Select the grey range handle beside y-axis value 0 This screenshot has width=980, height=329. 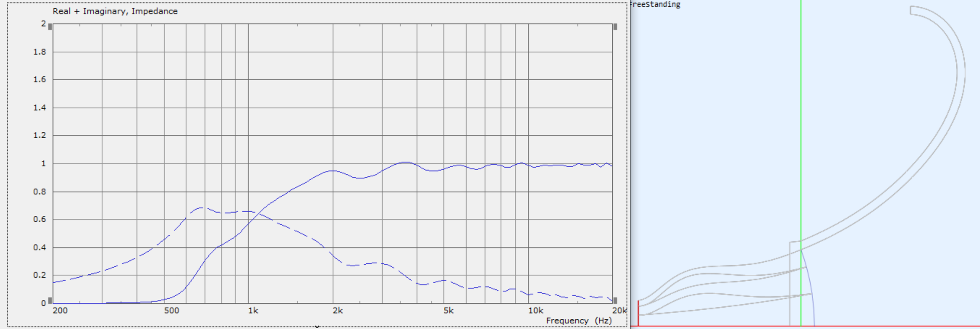[50, 300]
